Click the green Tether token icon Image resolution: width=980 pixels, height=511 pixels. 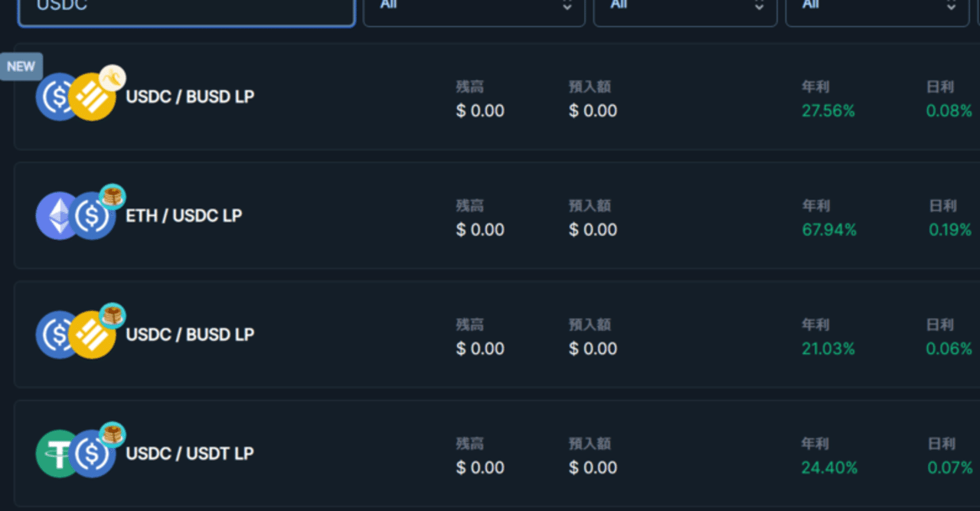coord(58,454)
